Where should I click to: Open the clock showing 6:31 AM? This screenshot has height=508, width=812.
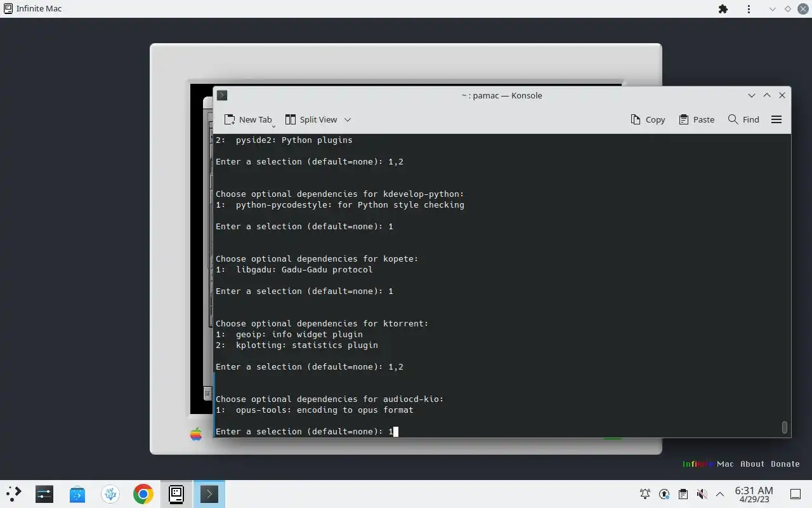(754, 494)
